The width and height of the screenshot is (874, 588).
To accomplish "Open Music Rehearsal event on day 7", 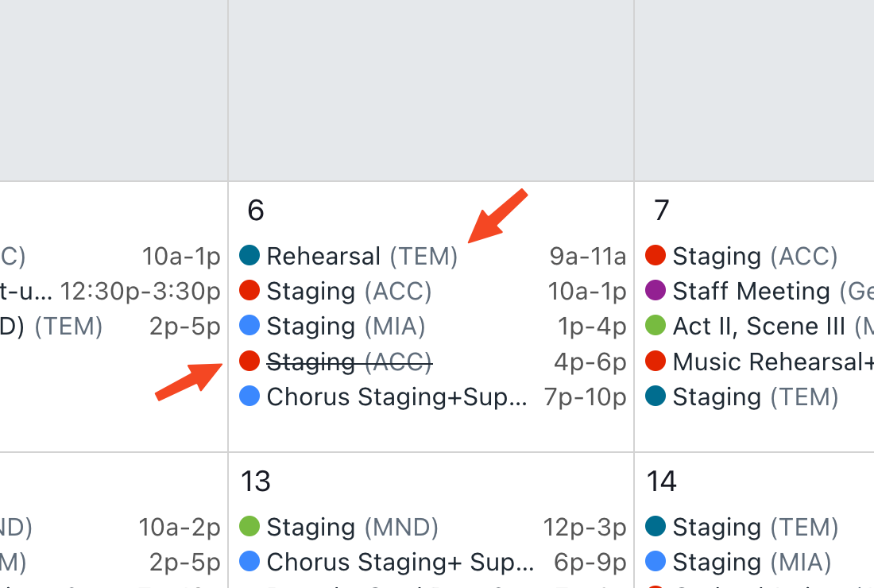I will tap(759, 362).
